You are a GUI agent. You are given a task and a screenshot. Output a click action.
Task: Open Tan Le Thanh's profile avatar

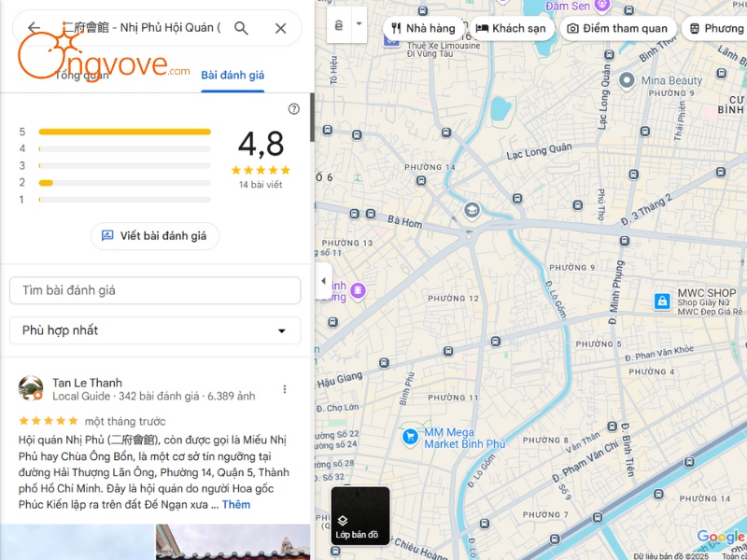pyautogui.click(x=31, y=388)
